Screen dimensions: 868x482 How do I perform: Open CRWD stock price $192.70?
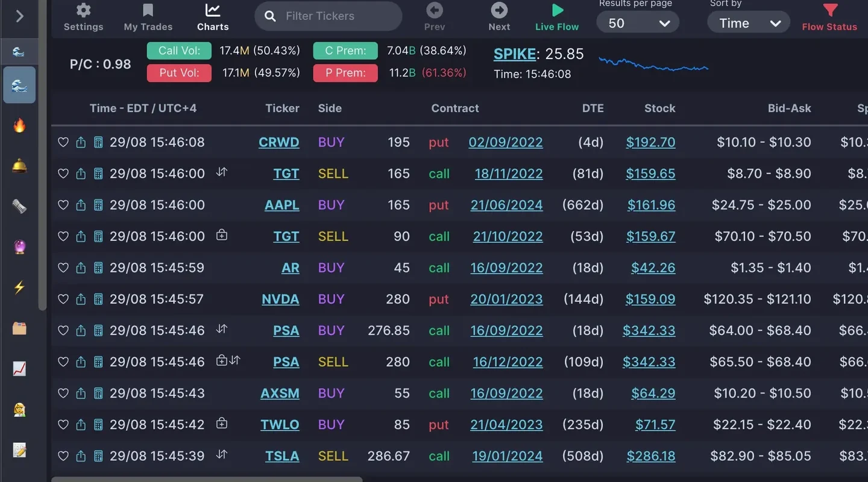pos(650,142)
